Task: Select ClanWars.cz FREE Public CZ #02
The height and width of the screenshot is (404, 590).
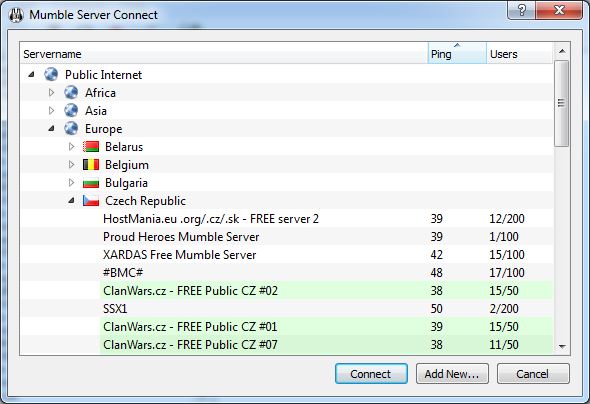Action: 287,291
